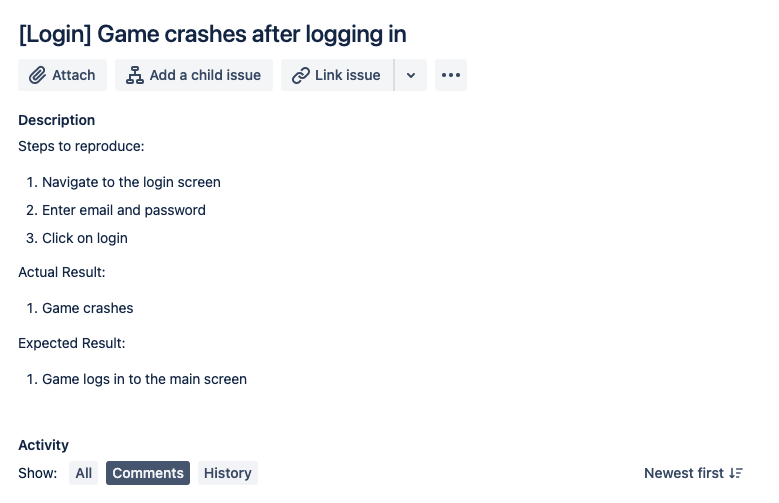Click step "Enter email and password"
This screenshot has width=779, height=503.
point(124,210)
